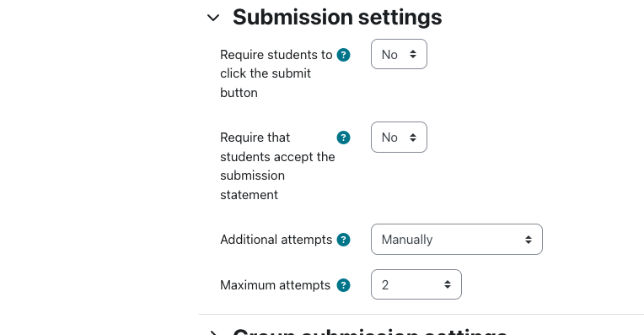The height and width of the screenshot is (335, 644).
Task: Click the Submission settings heading
Action: tap(337, 17)
